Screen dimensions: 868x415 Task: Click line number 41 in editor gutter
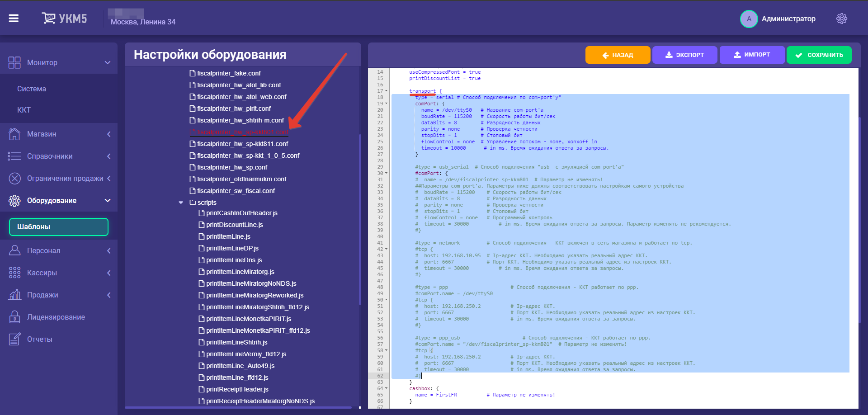380,243
